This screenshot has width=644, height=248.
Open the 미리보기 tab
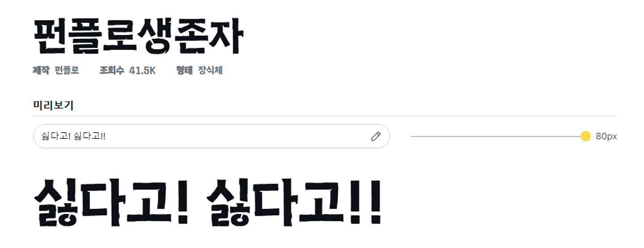[x=53, y=105]
